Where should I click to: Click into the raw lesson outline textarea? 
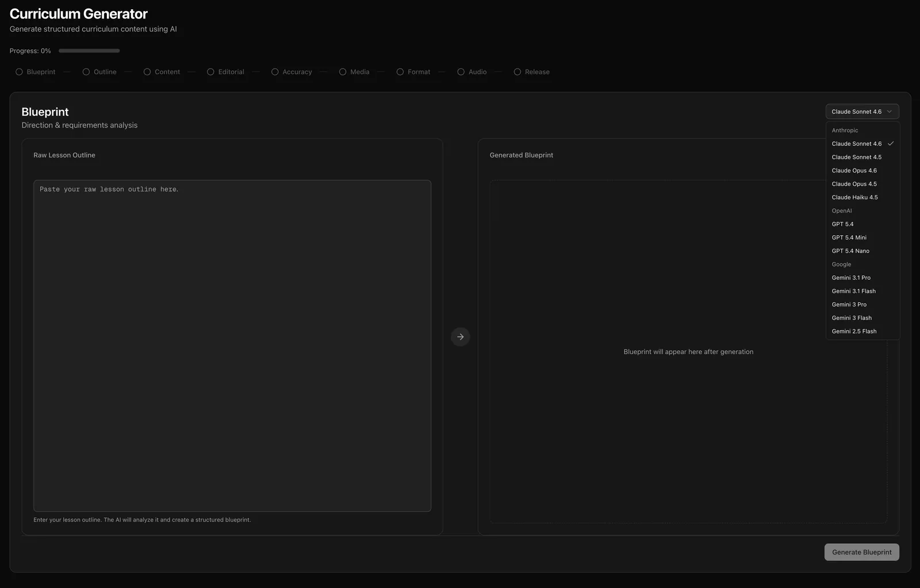point(232,346)
